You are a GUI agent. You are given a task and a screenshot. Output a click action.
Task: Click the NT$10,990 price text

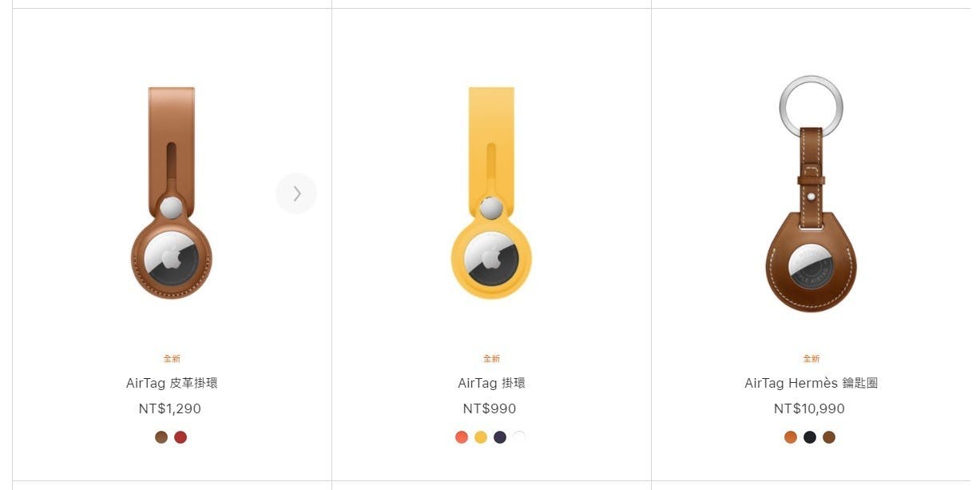point(809,408)
